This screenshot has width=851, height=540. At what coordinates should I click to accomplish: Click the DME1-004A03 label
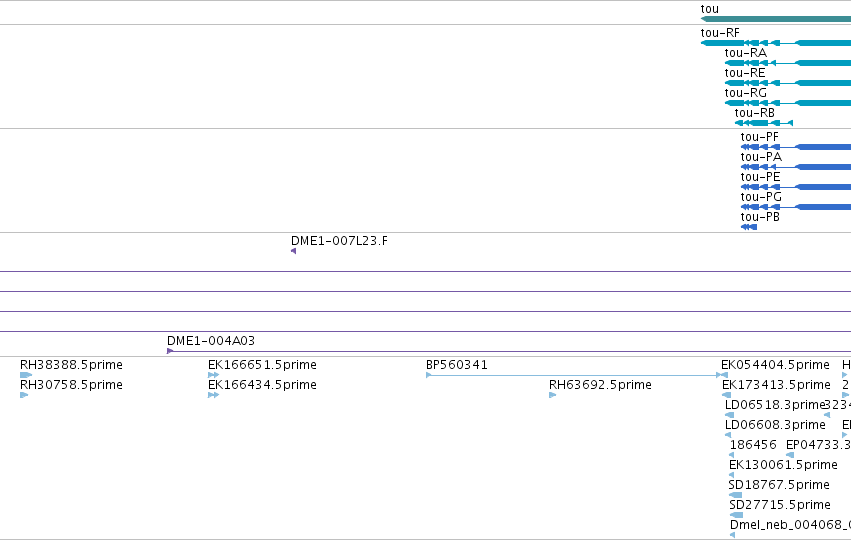[x=211, y=341]
